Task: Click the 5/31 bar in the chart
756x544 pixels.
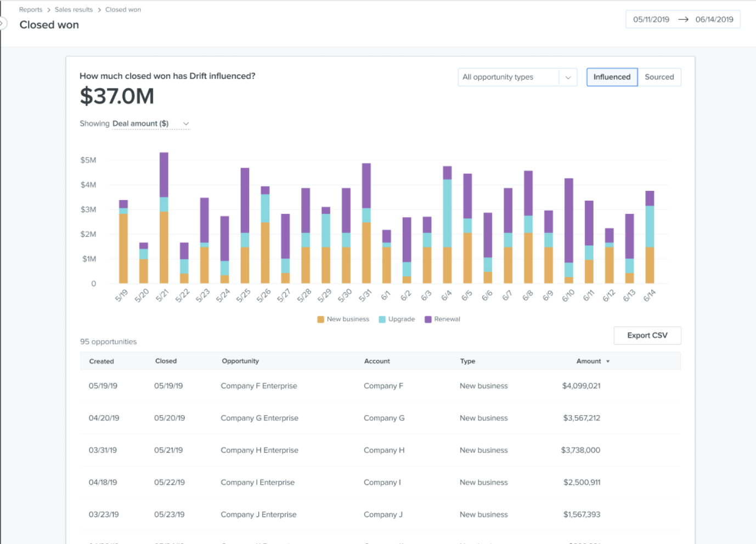Action: point(366,223)
